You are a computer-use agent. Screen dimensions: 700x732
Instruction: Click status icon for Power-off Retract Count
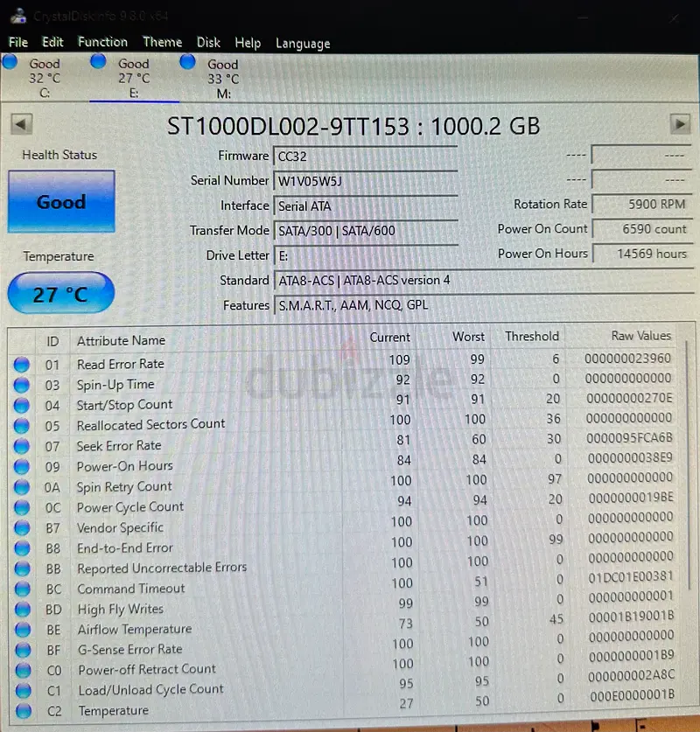(x=23, y=671)
